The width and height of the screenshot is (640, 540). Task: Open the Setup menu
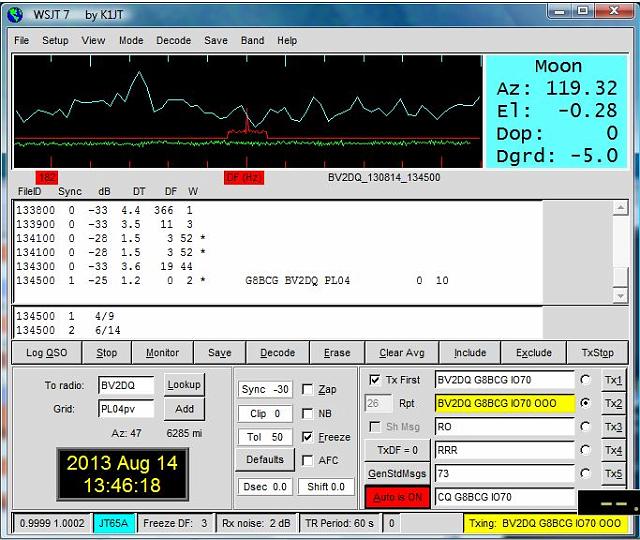pos(55,40)
